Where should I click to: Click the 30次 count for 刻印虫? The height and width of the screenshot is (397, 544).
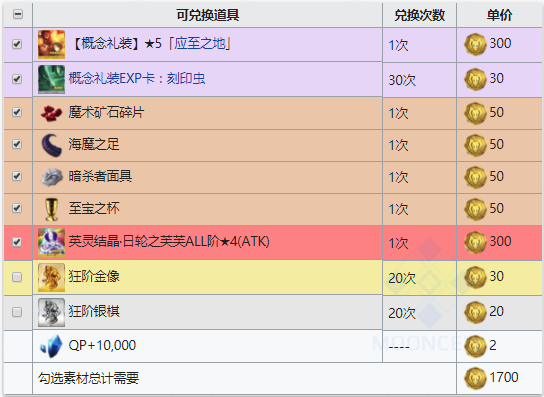402,81
